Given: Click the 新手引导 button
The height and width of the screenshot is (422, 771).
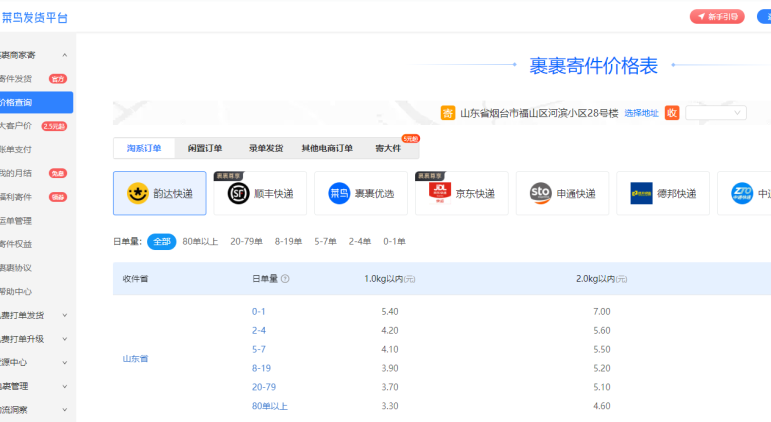Looking at the screenshot, I should 717,17.
